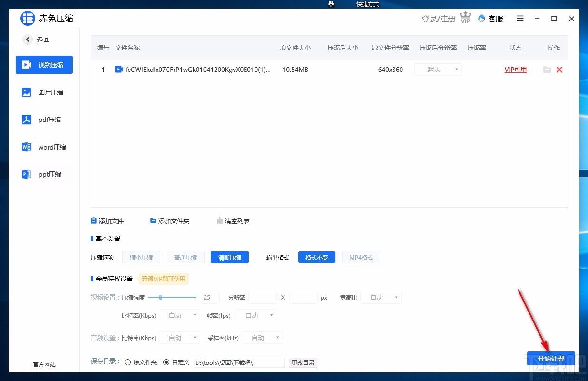Expand the 宽高比 自动 dropdown
This screenshot has width=588, height=381.
tap(380, 297)
